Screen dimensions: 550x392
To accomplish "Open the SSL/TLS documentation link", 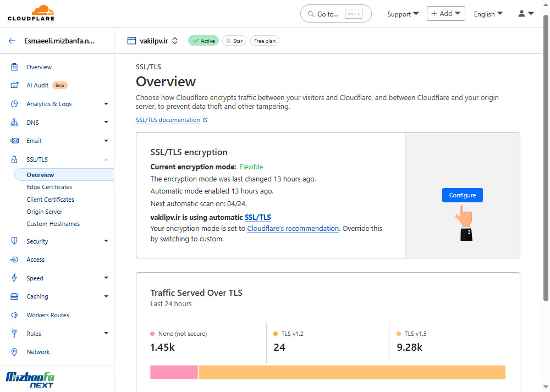I will point(168,120).
